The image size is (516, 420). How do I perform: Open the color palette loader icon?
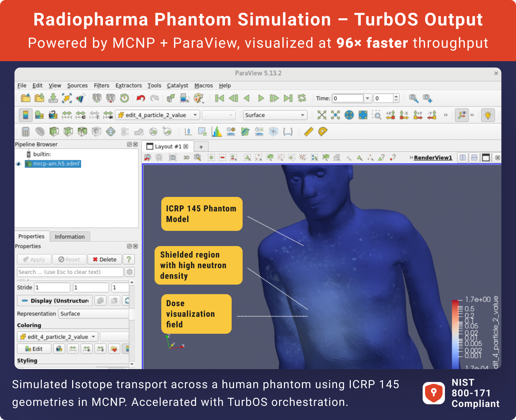coord(199,98)
